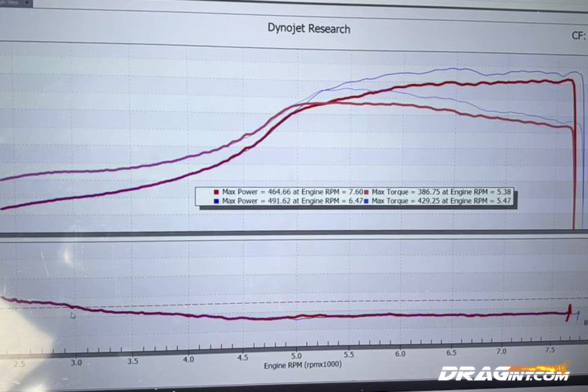Select Max Power 464.66 legend entry

click(292, 192)
